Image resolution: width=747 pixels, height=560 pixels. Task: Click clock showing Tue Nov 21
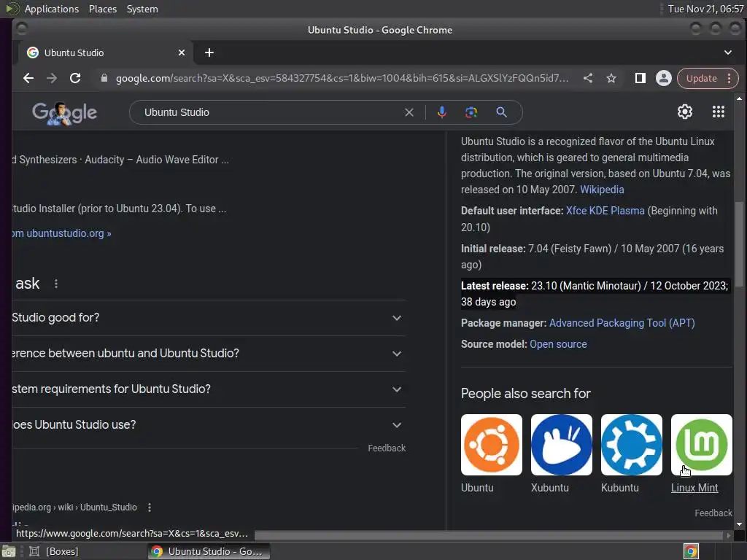click(x=705, y=9)
